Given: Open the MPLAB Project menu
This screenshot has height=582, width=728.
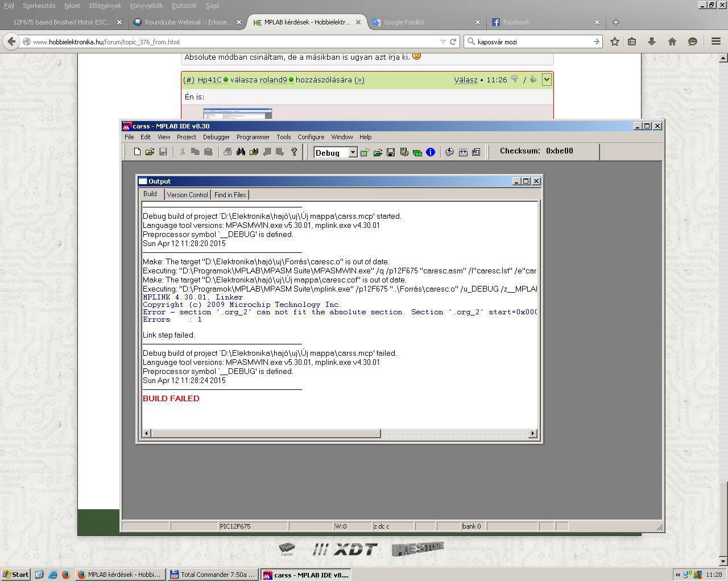Looking at the screenshot, I should click(x=187, y=137).
